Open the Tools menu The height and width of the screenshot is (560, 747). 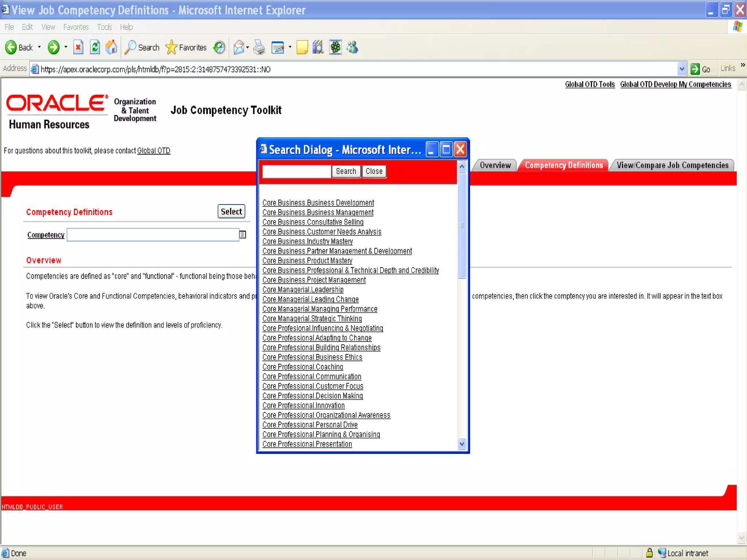click(104, 27)
